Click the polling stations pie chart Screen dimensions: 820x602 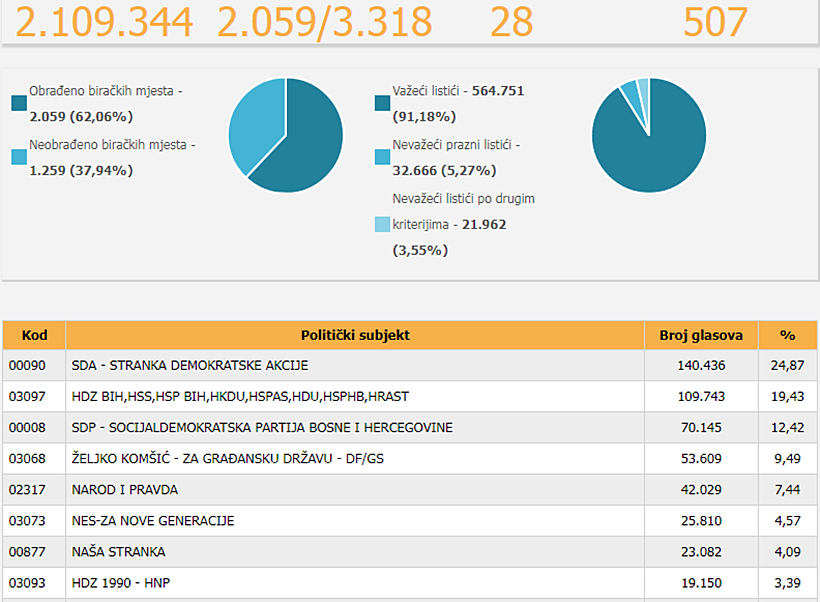point(286,135)
